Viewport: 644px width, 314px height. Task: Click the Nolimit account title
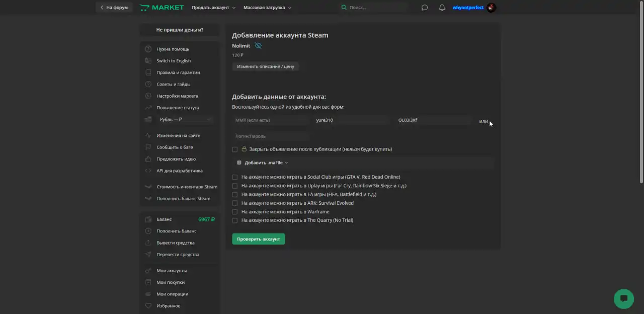coord(241,46)
